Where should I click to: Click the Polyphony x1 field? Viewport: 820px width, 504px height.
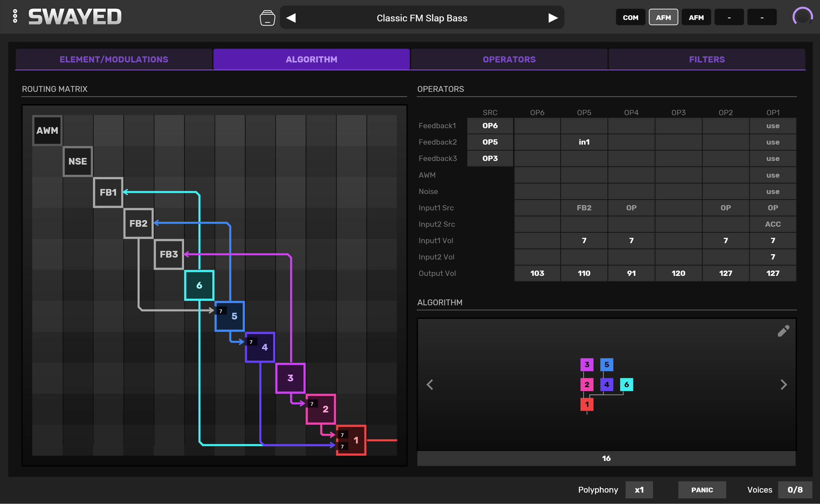tap(639, 490)
